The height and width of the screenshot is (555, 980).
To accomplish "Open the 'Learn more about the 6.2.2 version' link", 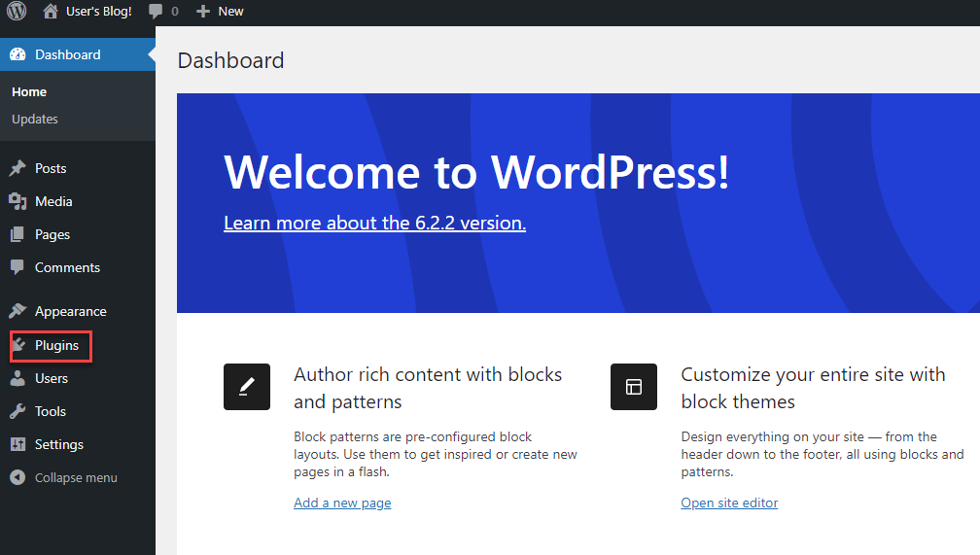I will (x=374, y=223).
